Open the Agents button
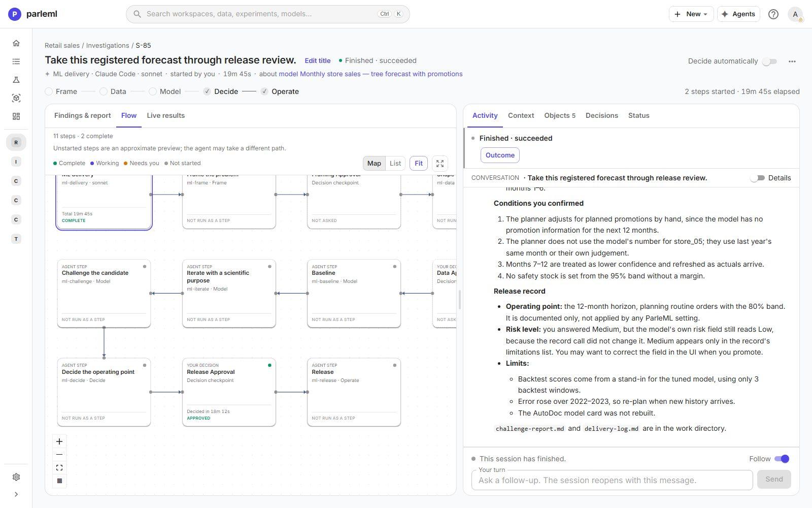The height and width of the screenshot is (508, 812). tap(738, 14)
